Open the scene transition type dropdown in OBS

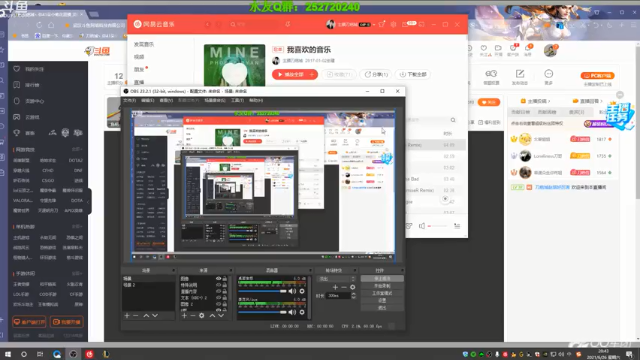tap(336, 279)
